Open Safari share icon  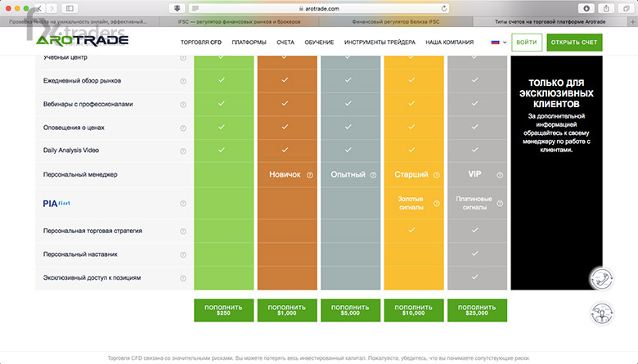(606, 8)
